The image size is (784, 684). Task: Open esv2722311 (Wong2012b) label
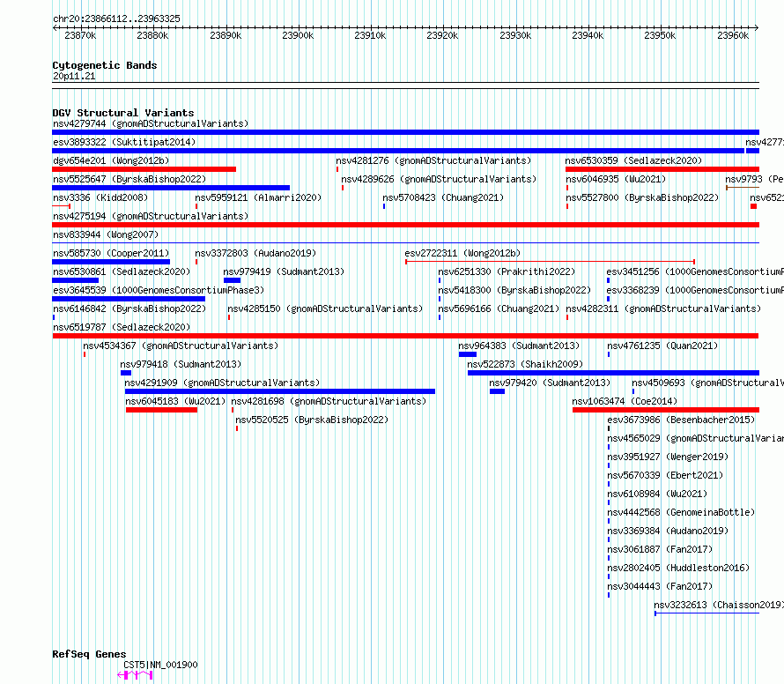tap(462, 253)
